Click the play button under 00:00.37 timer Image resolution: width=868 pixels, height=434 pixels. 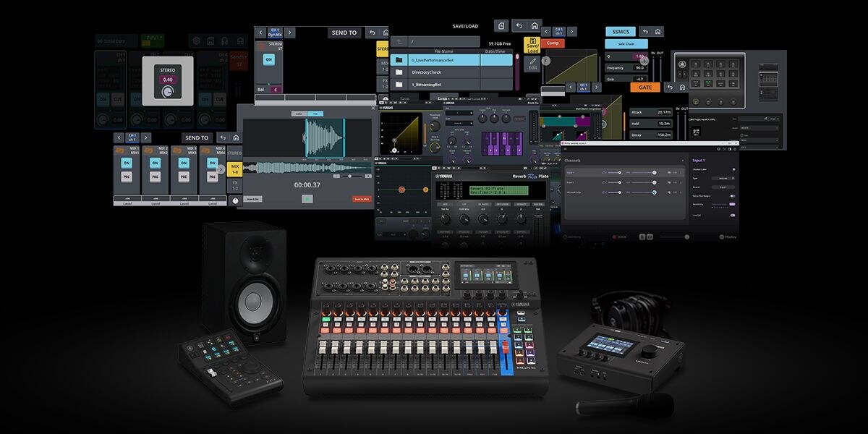click(307, 198)
